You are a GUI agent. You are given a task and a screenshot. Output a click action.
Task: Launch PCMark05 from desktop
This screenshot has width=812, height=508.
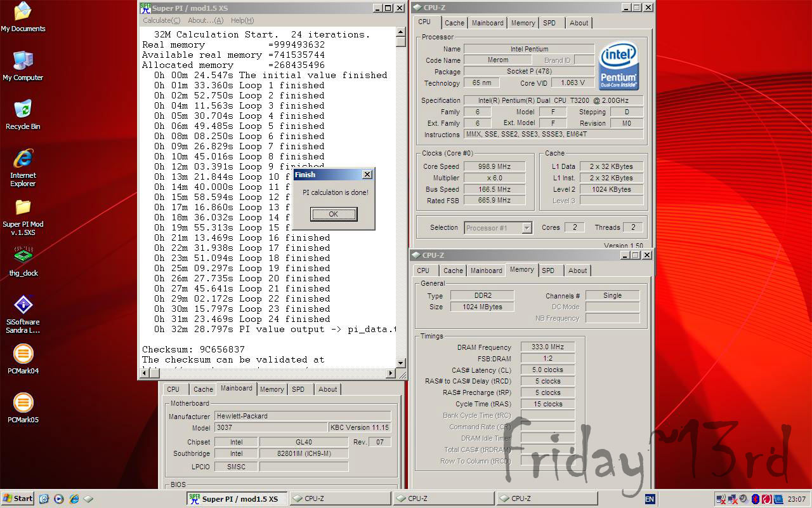point(23,408)
